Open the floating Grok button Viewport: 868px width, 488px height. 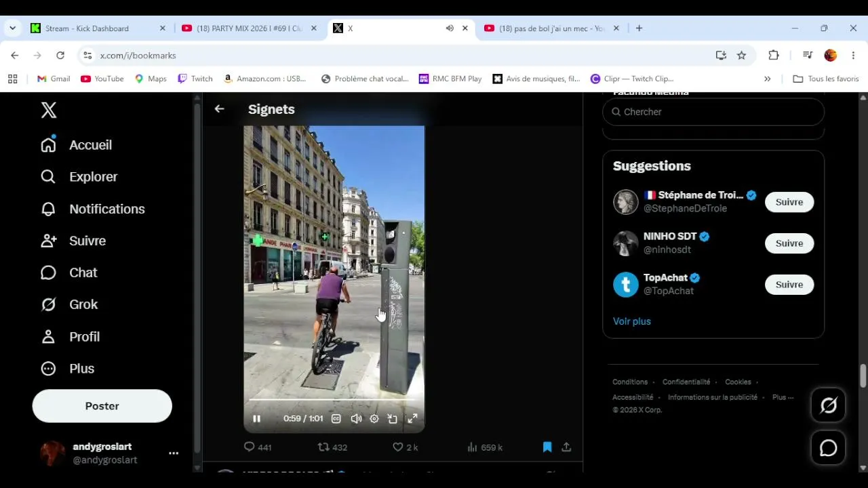pos(829,405)
